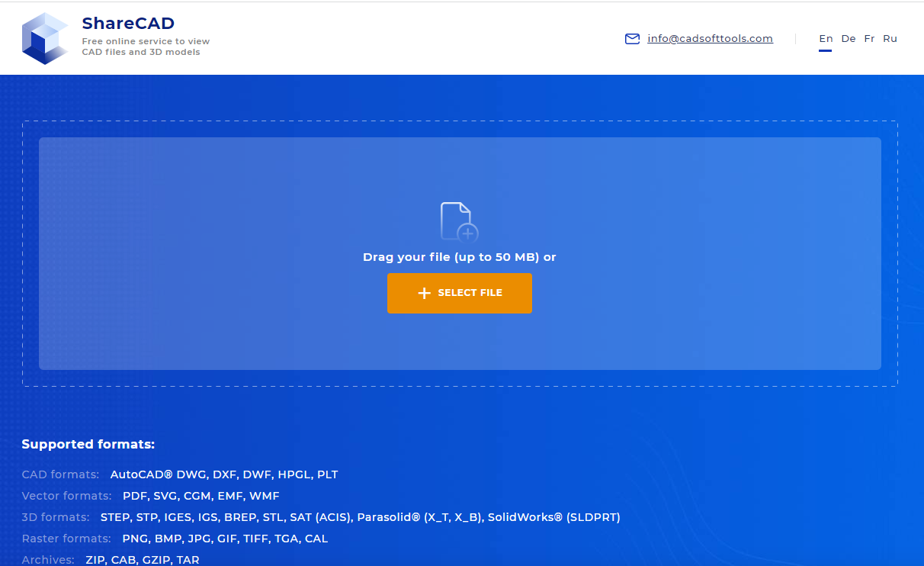Click the ShareCAD title text

128,23
